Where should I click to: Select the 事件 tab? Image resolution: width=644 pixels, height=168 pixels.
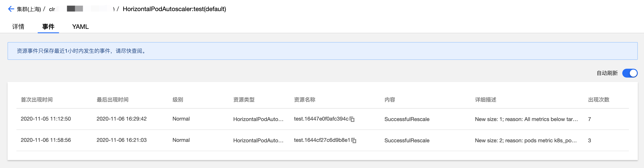point(48,27)
